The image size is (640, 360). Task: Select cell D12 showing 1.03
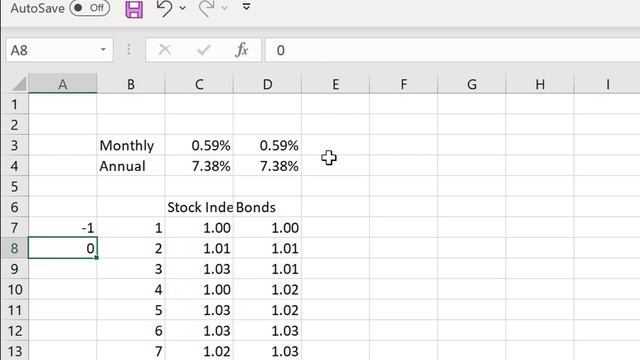[x=267, y=331]
